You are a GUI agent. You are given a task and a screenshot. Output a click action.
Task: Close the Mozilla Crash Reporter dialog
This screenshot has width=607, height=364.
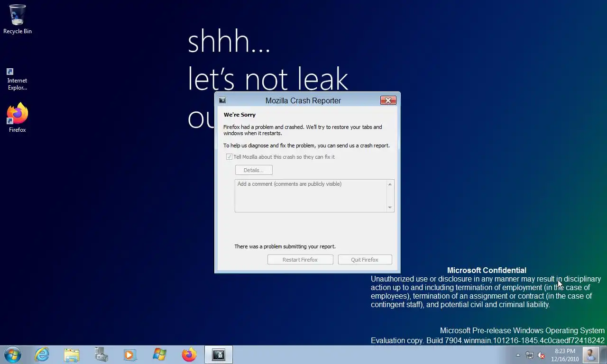click(x=388, y=100)
